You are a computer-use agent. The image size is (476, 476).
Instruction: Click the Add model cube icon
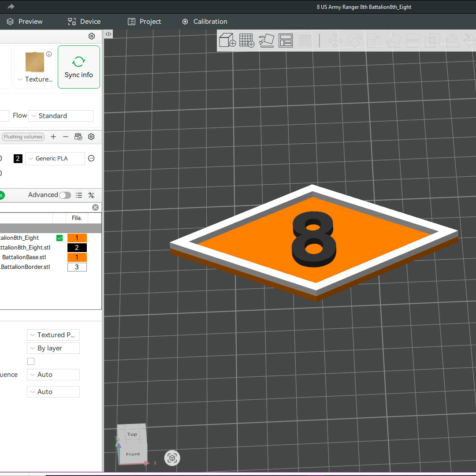coord(227,41)
